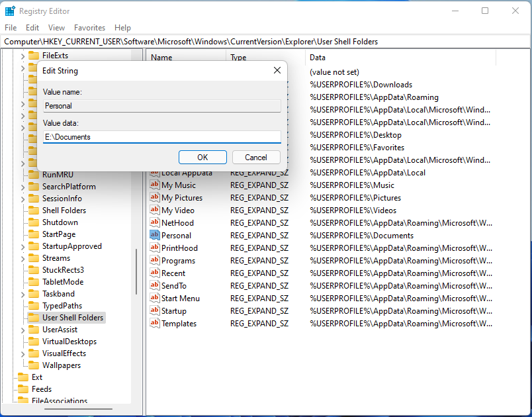Viewport: 532px width, 417px height.
Task: Click the folder icon of Shutdown key
Action: (x=34, y=222)
